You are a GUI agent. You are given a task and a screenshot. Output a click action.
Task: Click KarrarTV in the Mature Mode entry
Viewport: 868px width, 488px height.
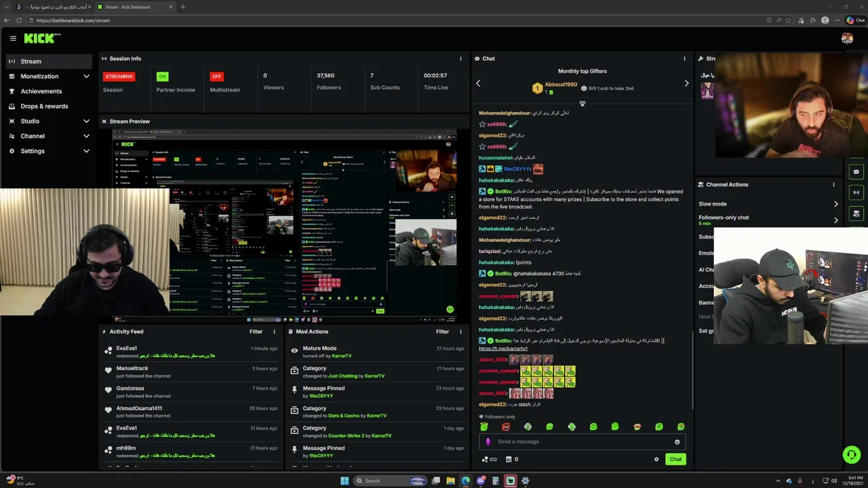342,356
